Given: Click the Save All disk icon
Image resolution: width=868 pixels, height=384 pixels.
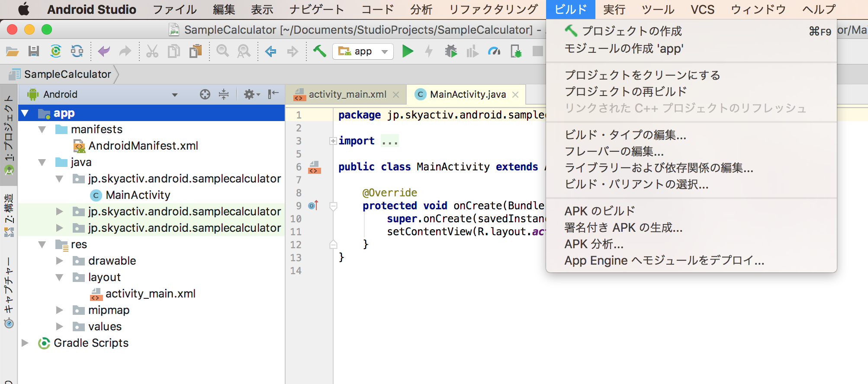Looking at the screenshot, I should 34,51.
